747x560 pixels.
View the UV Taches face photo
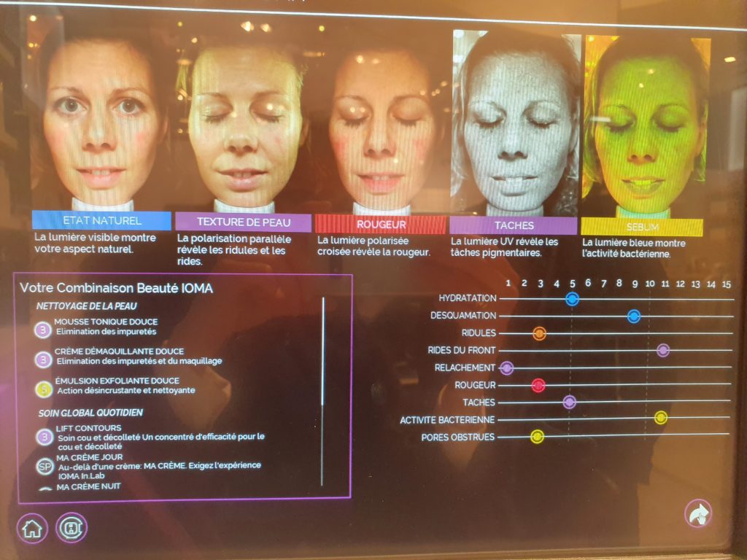click(x=516, y=122)
